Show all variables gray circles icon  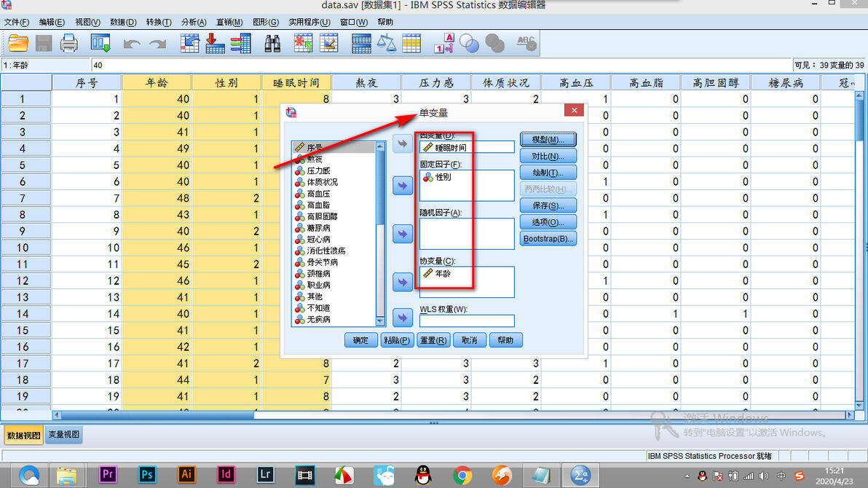[495, 44]
